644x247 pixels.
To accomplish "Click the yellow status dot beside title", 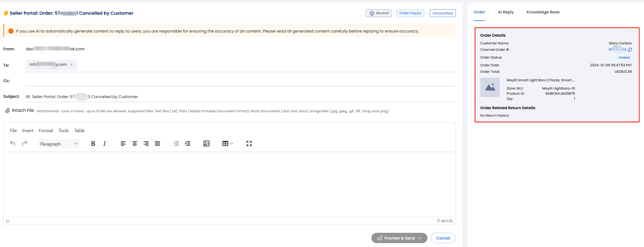I will pos(6,13).
